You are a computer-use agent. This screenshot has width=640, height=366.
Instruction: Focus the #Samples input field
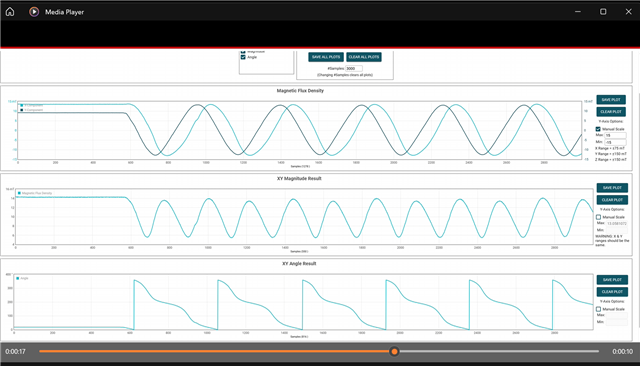click(354, 69)
